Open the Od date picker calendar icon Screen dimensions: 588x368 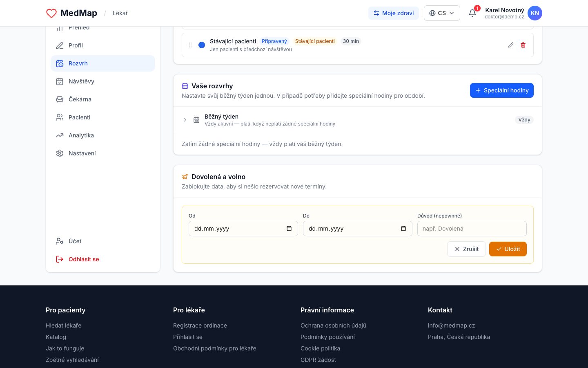(x=289, y=229)
